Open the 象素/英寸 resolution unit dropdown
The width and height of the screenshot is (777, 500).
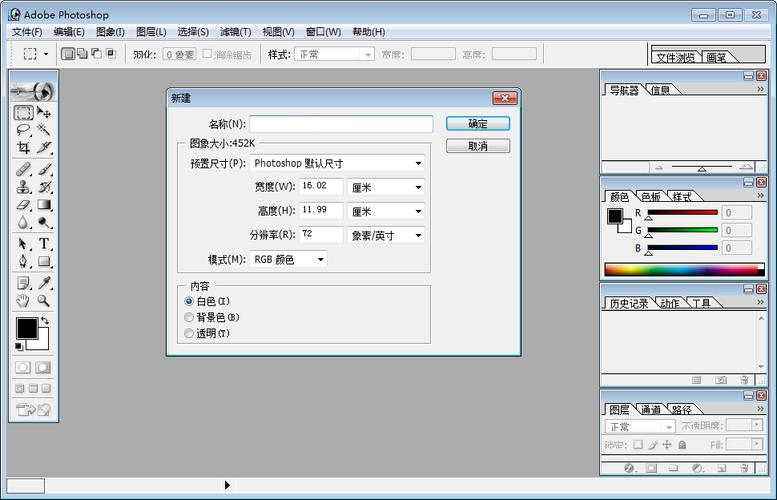point(386,235)
